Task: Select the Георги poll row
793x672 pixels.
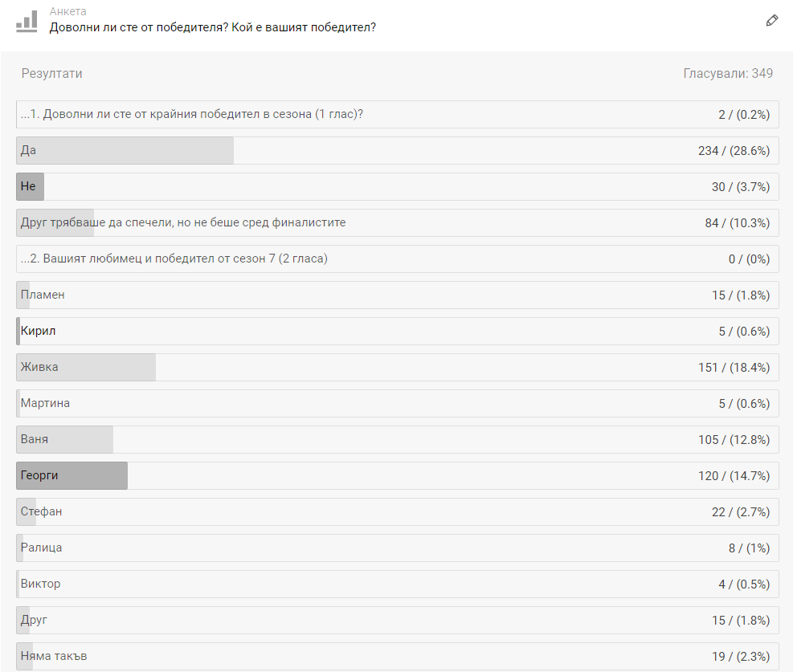Action: pos(398,476)
